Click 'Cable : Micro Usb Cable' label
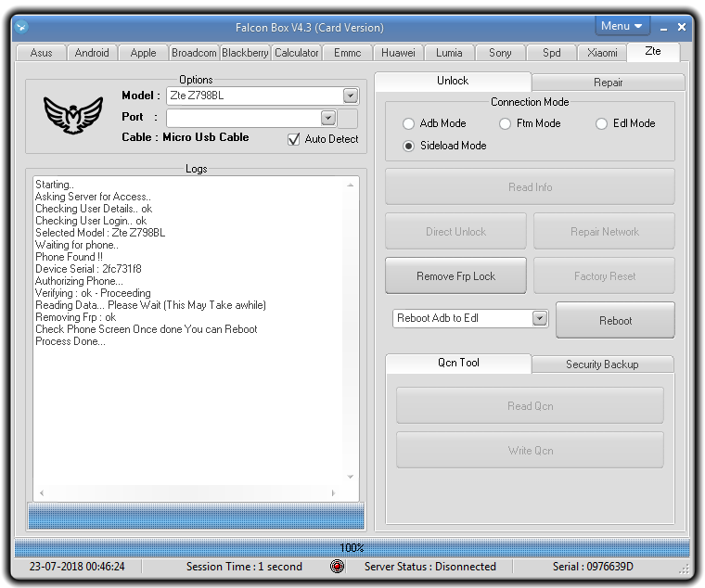Viewport: 705px width, 588px height. click(x=185, y=137)
